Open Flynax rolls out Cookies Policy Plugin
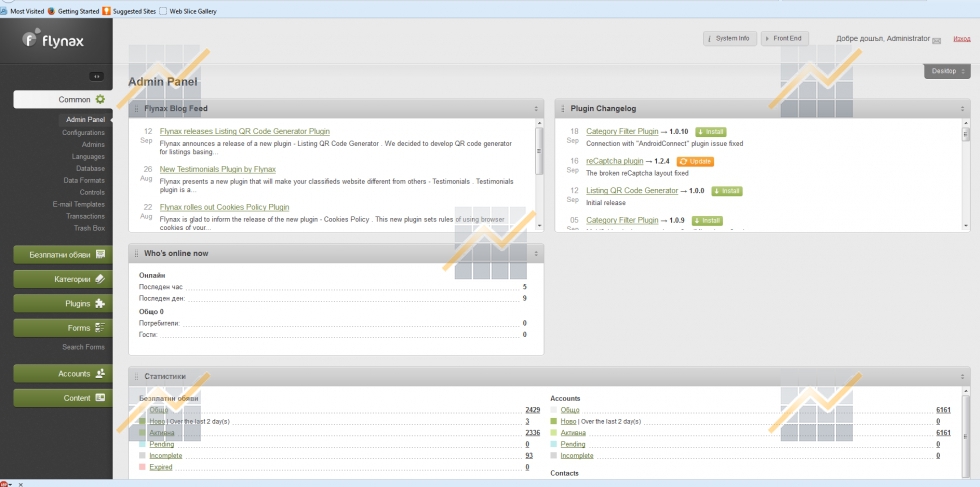The height and width of the screenshot is (487, 980). (x=224, y=208)
